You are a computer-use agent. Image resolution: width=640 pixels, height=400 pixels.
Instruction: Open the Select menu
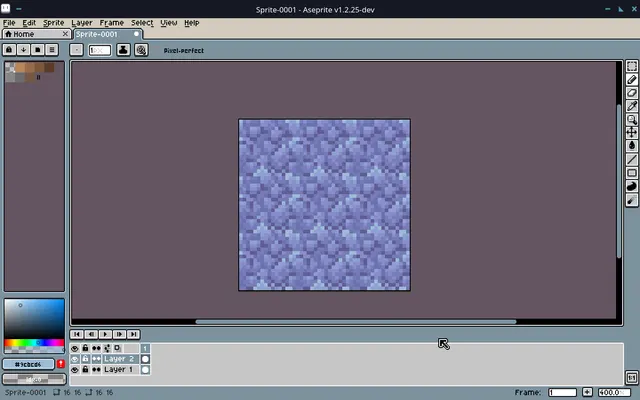[x=142, y=23]
